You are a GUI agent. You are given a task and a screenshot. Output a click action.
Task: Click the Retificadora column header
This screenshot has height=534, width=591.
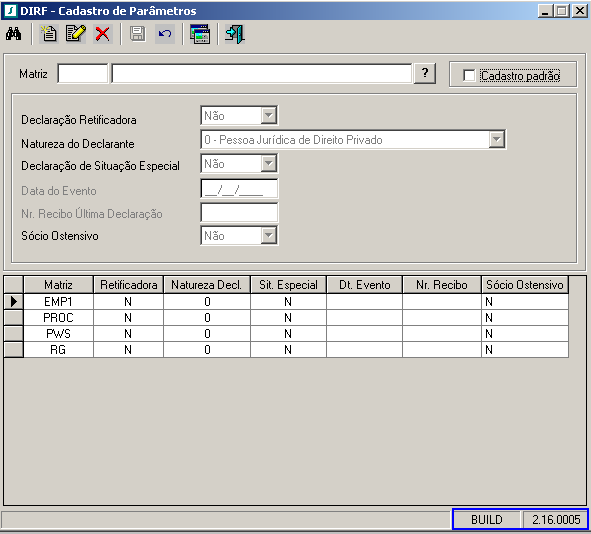click(x=129, y=285)
